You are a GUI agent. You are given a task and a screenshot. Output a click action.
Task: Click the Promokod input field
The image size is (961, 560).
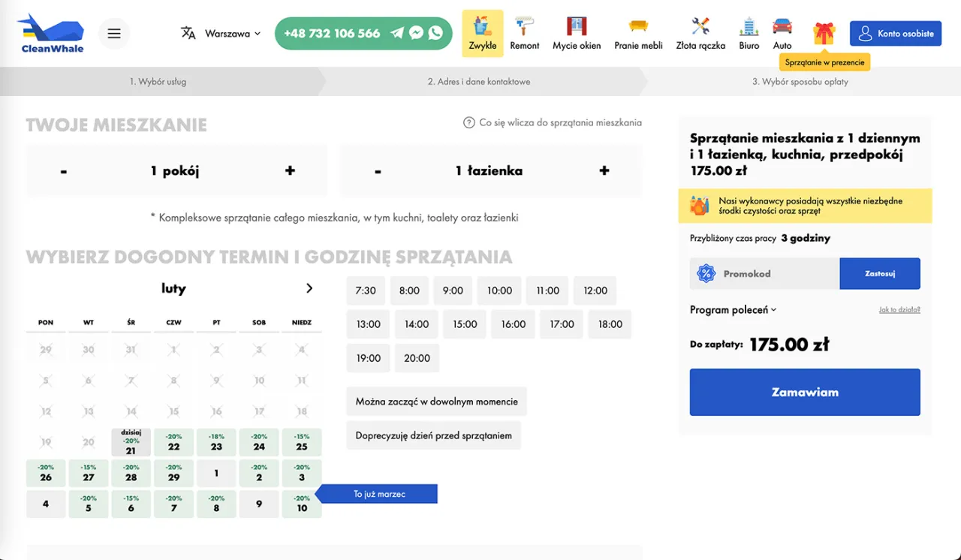point(765,274)
